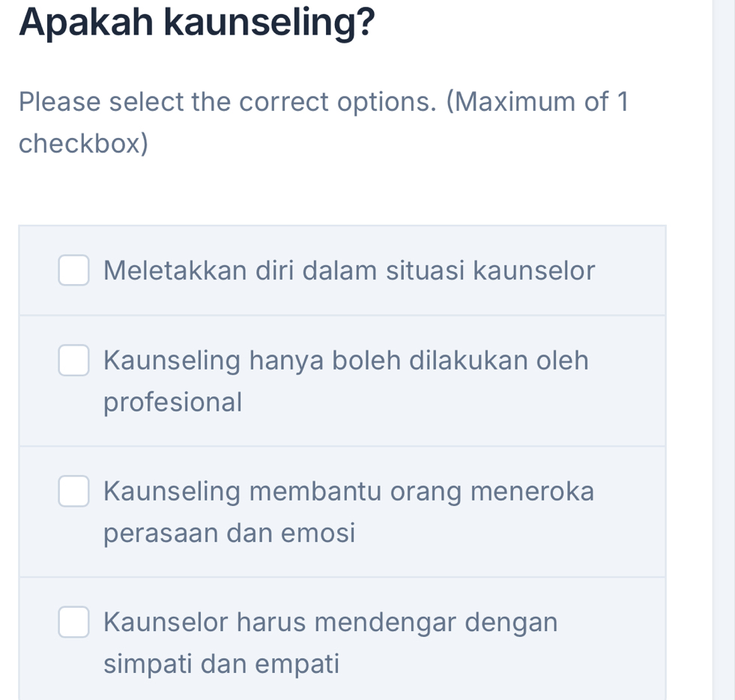Click the vertical scrollbar track at right
735x700 pixels.
point(724,350)
